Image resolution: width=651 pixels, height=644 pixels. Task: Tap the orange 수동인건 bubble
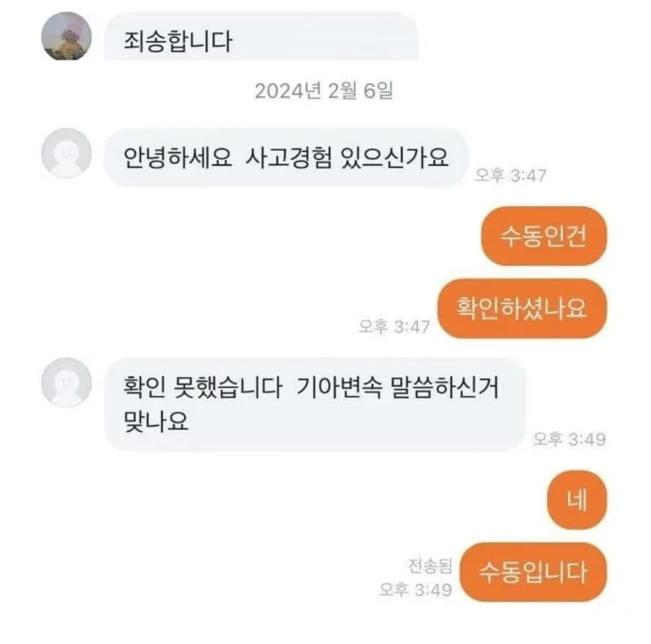point(544,236)
